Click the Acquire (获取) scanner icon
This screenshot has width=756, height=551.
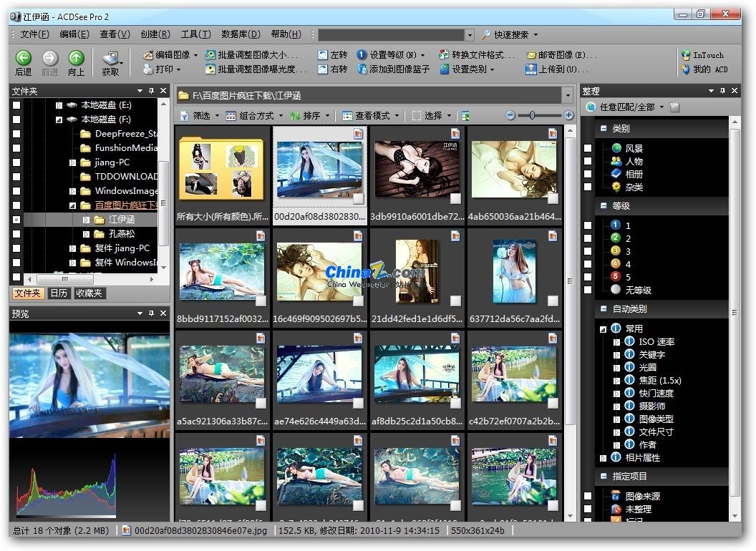pyautogui.click(x=111, y=59)
